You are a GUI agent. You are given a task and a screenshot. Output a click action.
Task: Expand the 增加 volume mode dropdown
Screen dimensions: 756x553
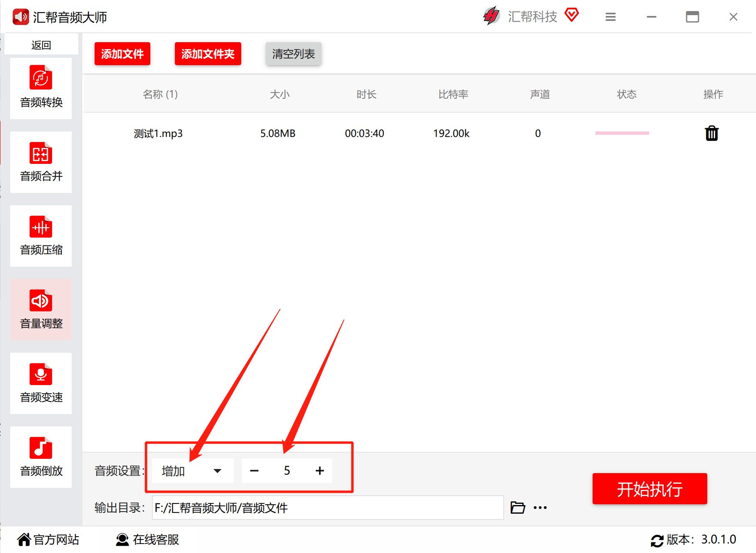point(192,471)
